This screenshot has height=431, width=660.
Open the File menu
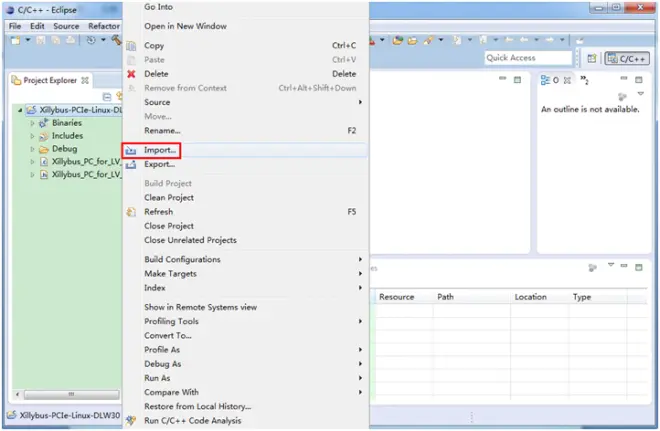click(x=15, y=26)
